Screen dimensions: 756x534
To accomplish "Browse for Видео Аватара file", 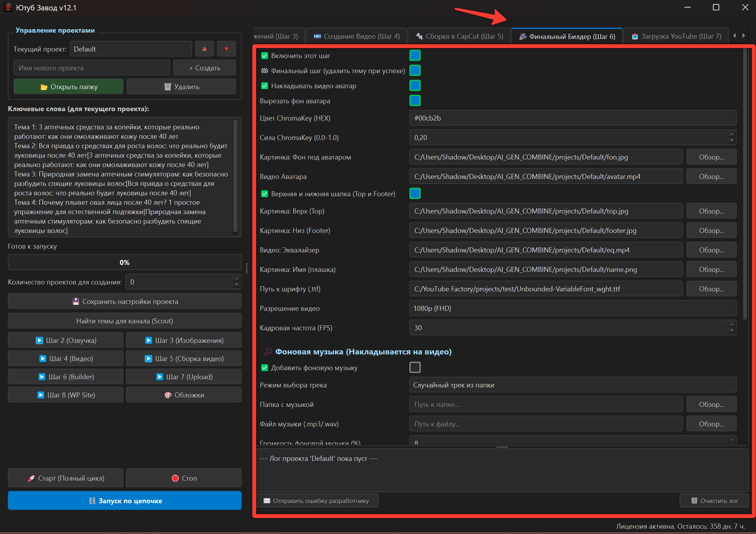I will point(711,176).
